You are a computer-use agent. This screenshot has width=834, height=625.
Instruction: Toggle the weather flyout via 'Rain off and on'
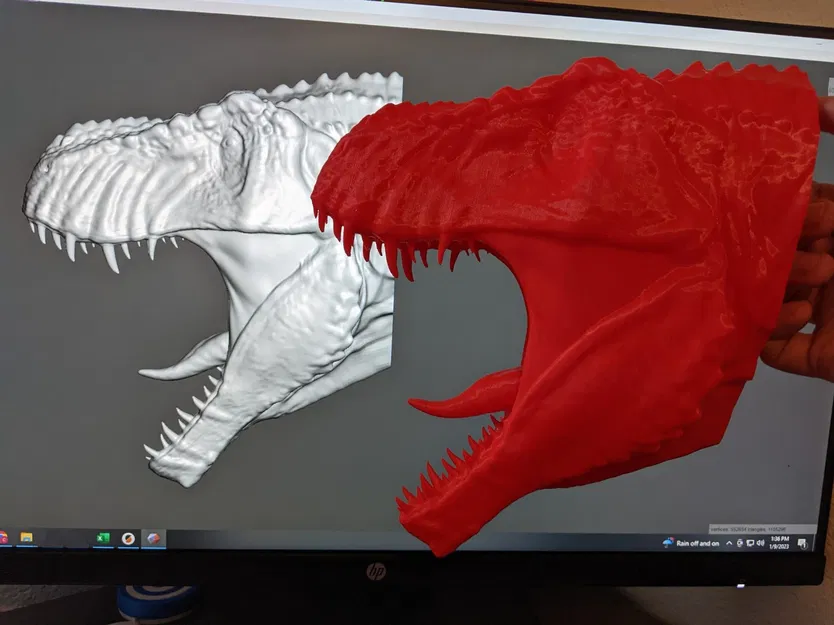point(697,543)
